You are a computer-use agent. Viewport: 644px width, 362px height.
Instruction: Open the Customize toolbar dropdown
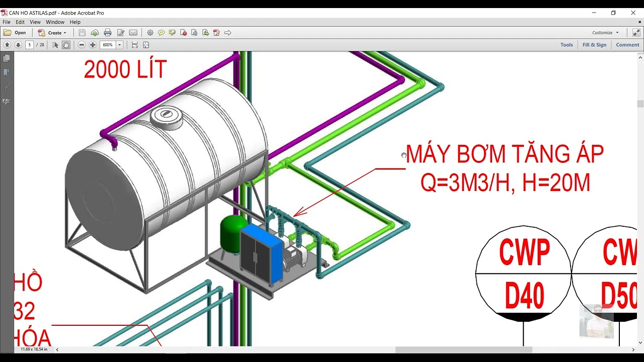605,33
